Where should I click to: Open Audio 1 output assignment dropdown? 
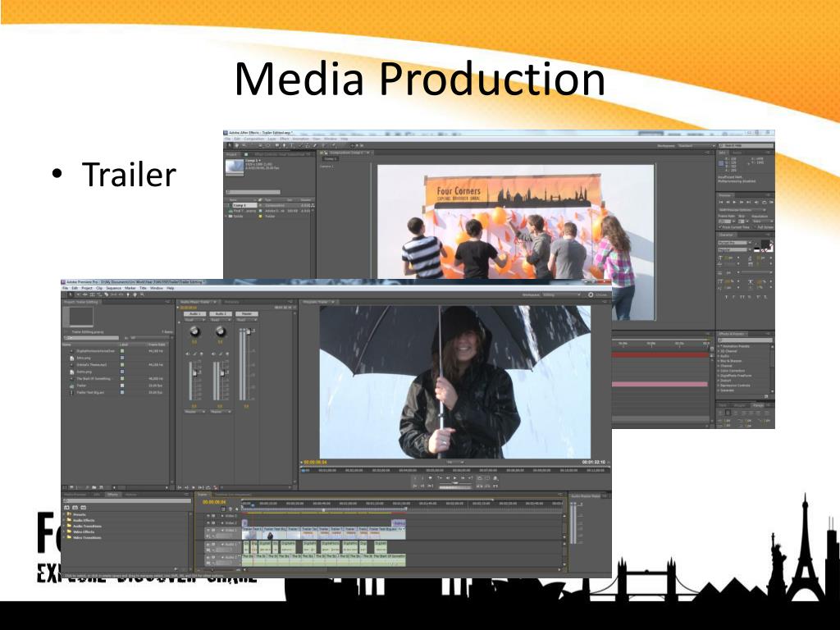pos(194,412)
